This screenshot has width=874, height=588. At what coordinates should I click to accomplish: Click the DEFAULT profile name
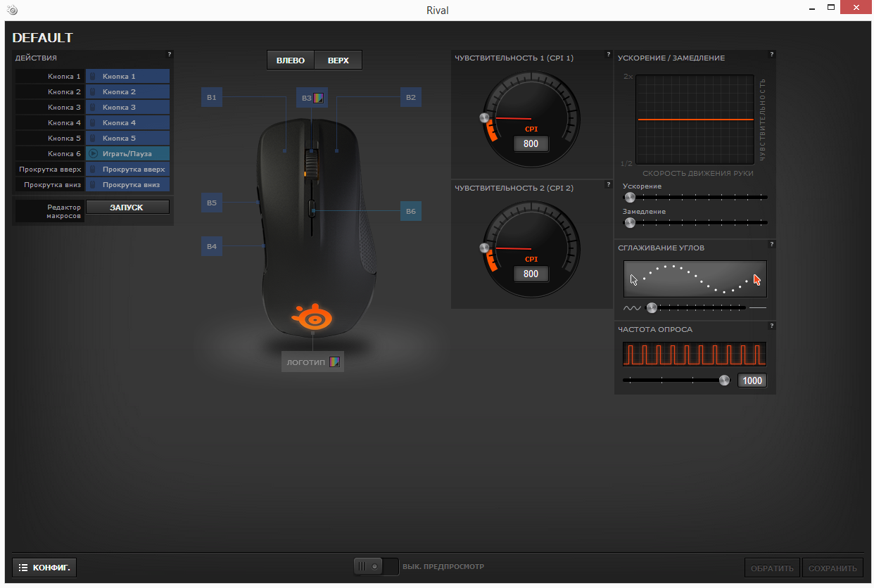42,38
